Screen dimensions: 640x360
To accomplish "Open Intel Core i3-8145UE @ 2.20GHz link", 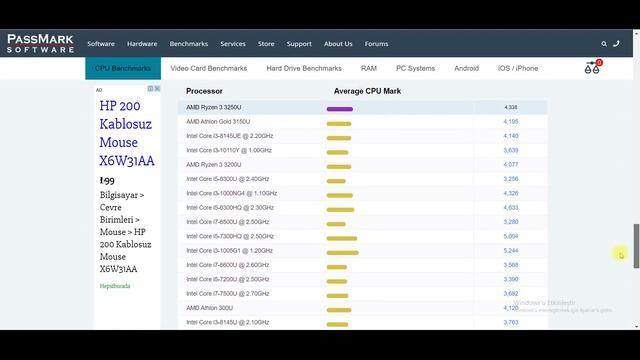I will (229, 136).
